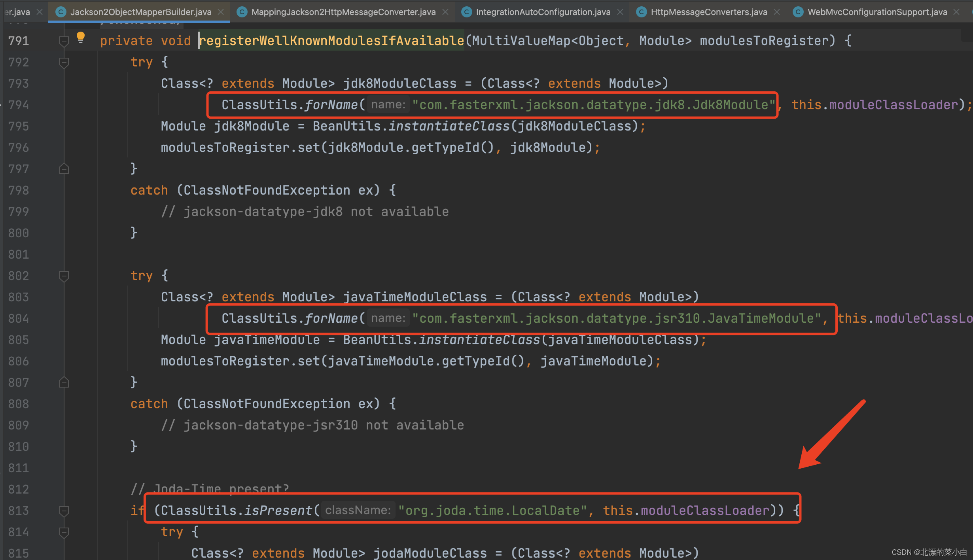Click string "org.joda.time.LocalDate"
Screen dimensions: 973x560
point(492,511)
